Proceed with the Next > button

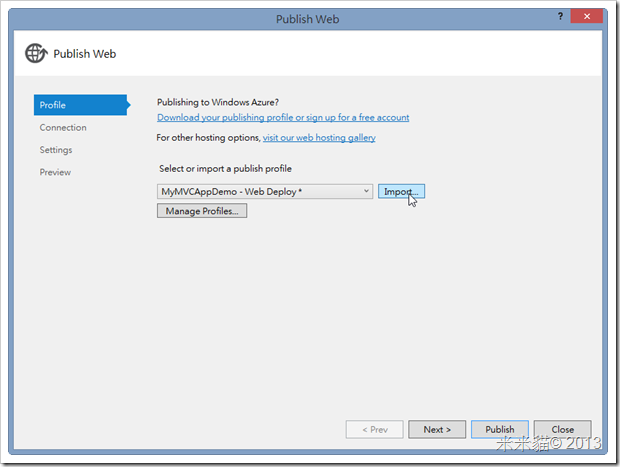[437, 429]
